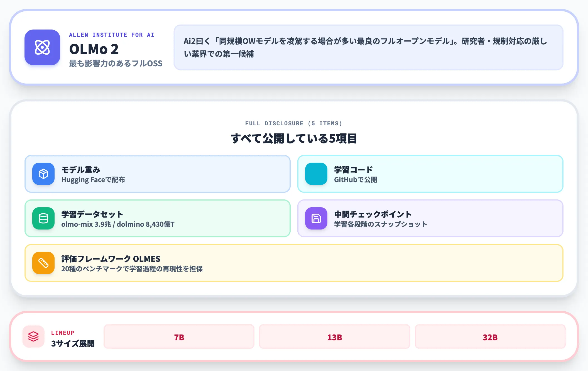
Task: Click the Ai2 quote text box
Action: coord(369,47)
